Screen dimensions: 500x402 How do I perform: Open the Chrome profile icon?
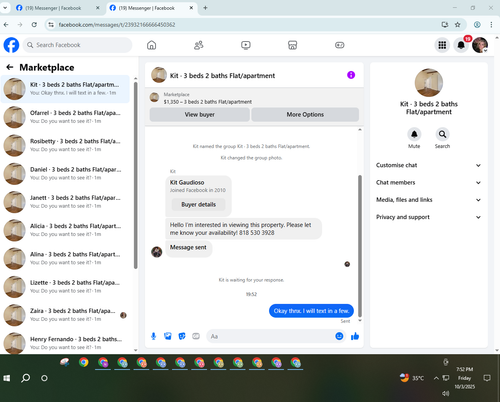(477, 25)
